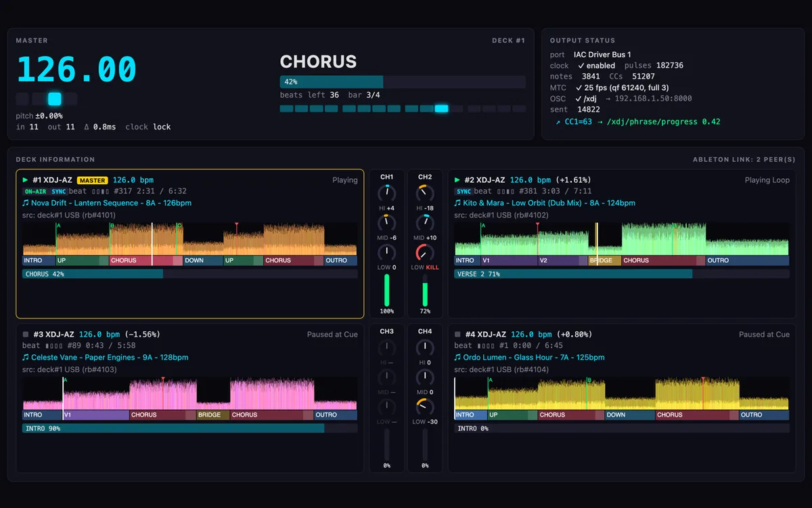This screenshot has height=508, width=812.
Task: Select the V2 phrase segment on deck #2
Action: tap(562, 260)
